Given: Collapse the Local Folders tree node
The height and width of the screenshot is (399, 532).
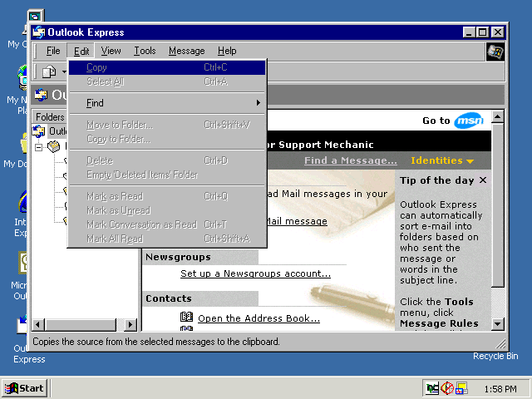Looking at the screenshot, I should (x=39, y=147).
